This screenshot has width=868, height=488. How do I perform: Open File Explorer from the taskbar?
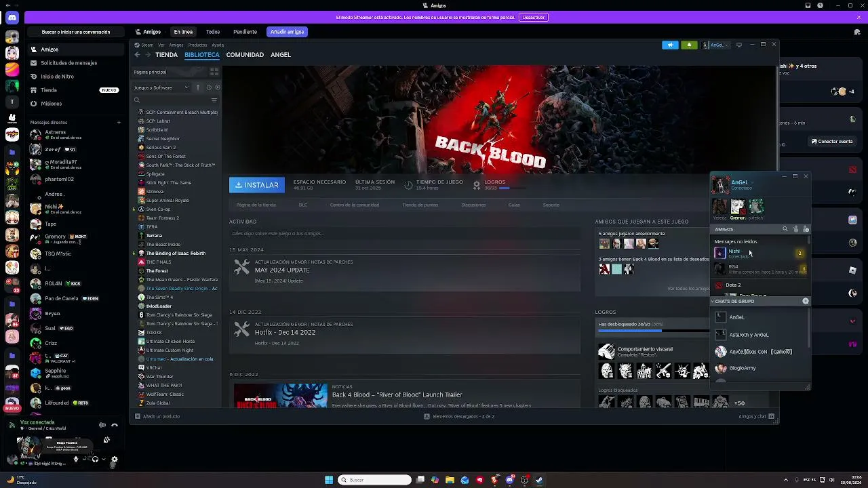tap(450, 480)
